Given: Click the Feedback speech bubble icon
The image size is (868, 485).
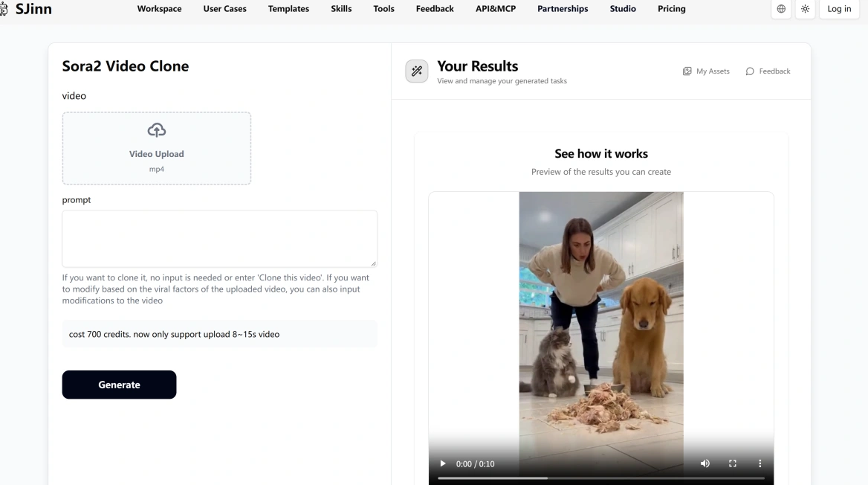Looking at the screenshot, I should tap(750, 71).
